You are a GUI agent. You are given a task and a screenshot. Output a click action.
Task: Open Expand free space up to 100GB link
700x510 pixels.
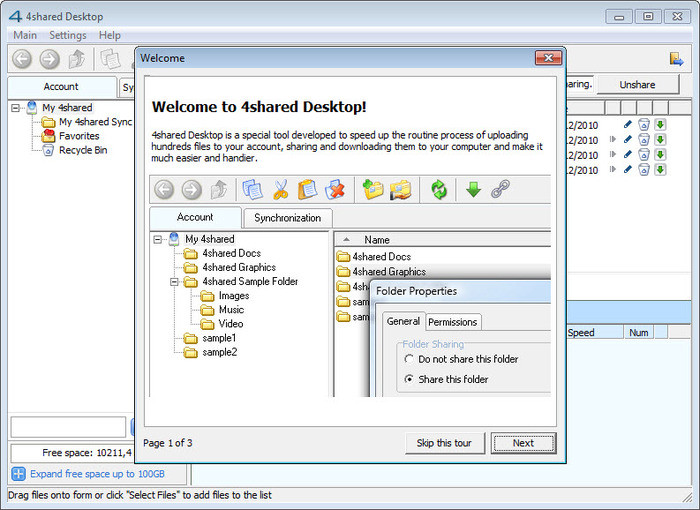pyautogui.click(x=97, y=474)
